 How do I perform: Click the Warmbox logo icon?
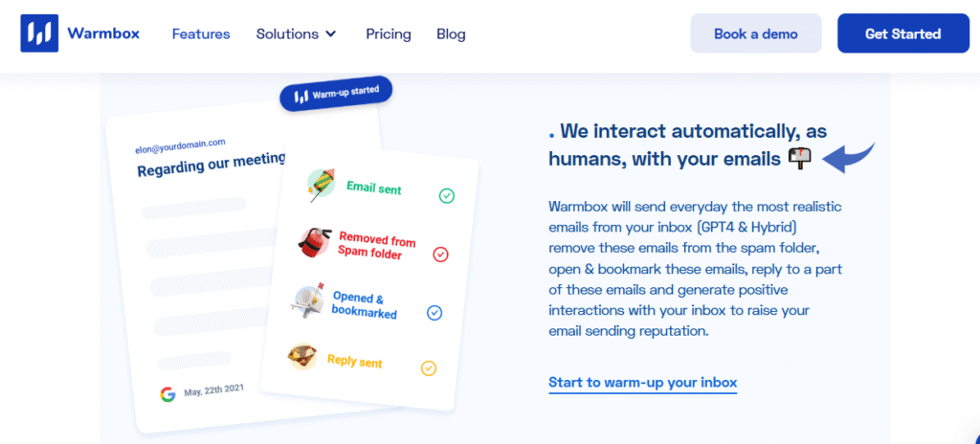pos(39,33)
